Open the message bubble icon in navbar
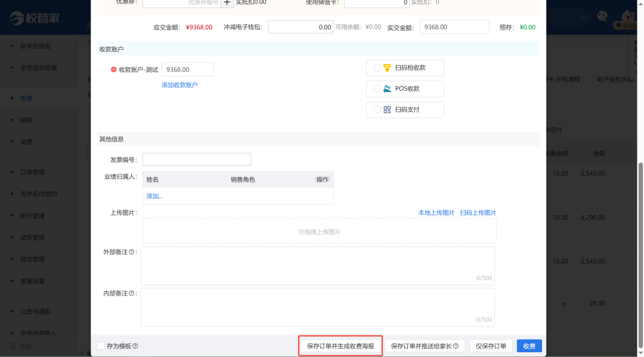 (602, 17)
